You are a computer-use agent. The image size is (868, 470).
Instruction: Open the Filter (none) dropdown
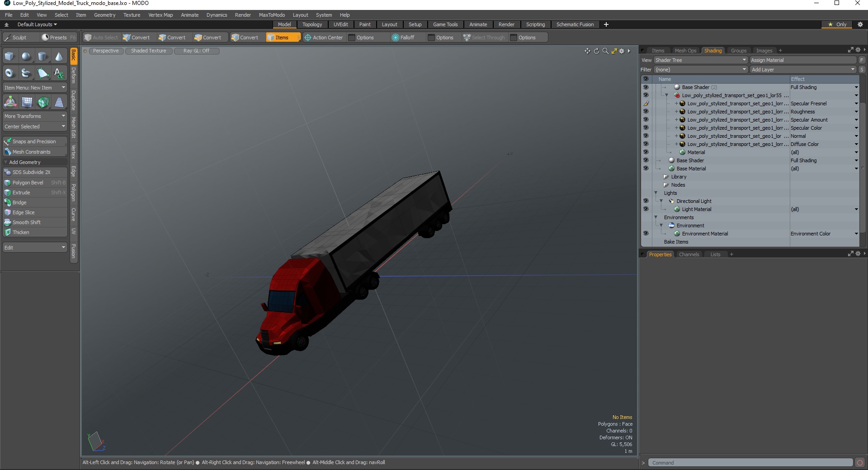pos(700,70)
